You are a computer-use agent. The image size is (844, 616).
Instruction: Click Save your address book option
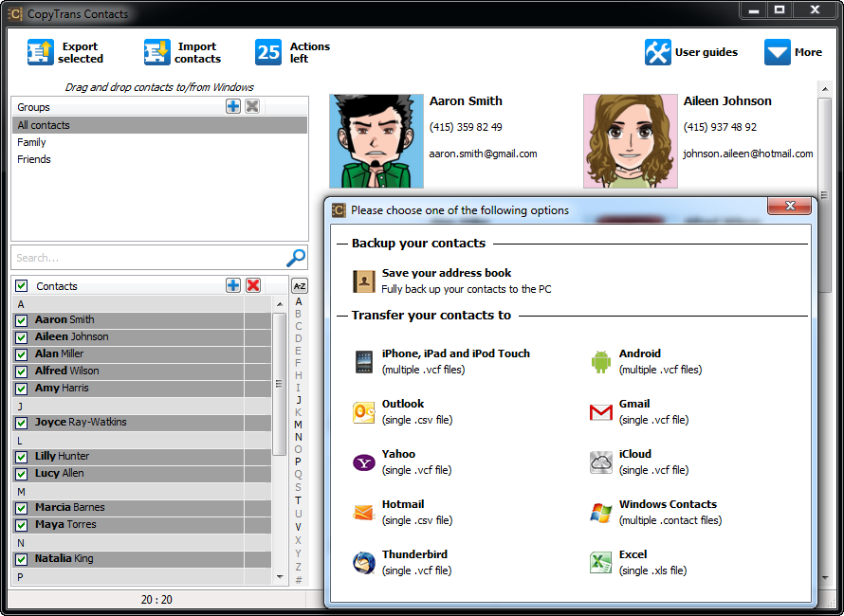click(452, 281)
